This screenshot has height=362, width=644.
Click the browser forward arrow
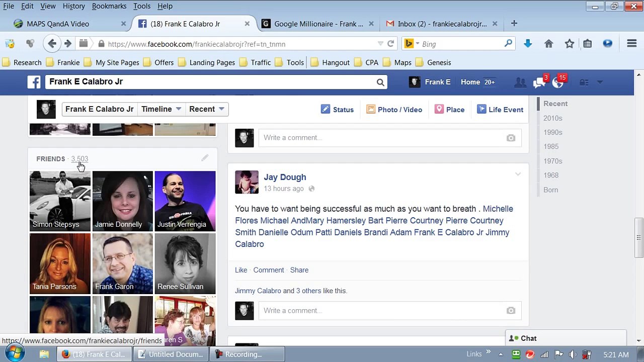click(x=68, y=44)
